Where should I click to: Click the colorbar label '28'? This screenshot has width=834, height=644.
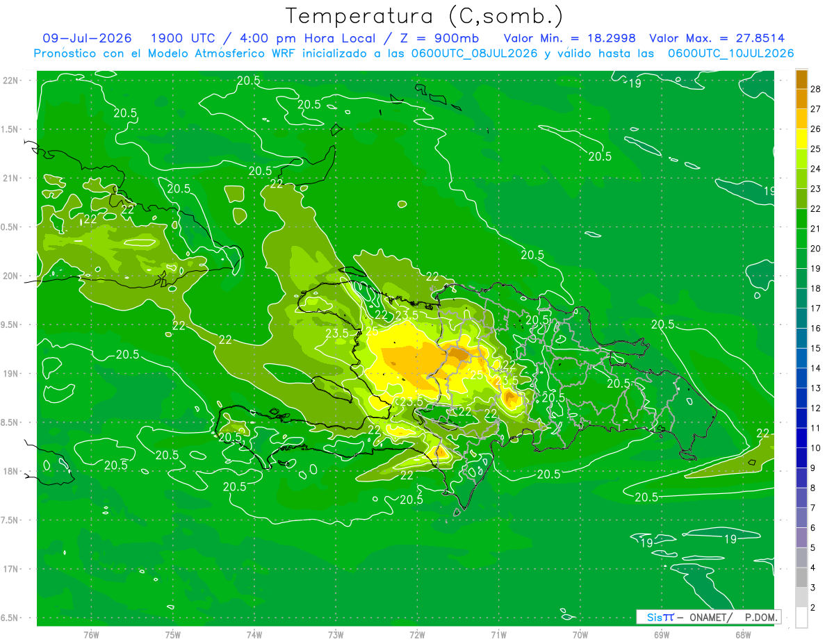click(816, 89)
